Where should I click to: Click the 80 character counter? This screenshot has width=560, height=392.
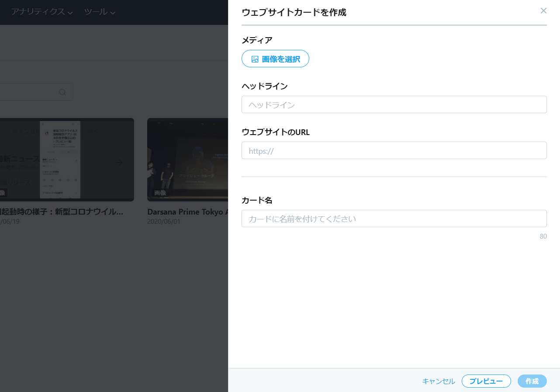click(x=543, y=236)
